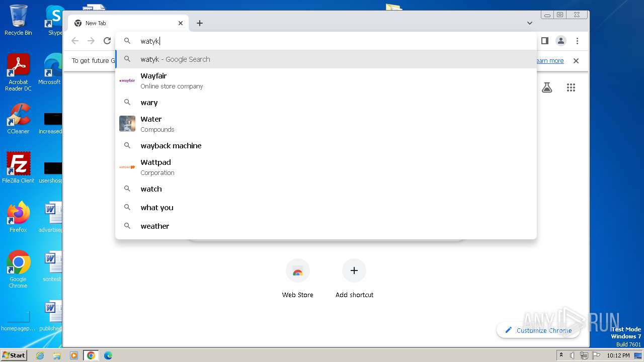The height and width of the screenshot is (362, 644).
Task: Open the Skype desktop icon
Action: click(x=54, y=20)
